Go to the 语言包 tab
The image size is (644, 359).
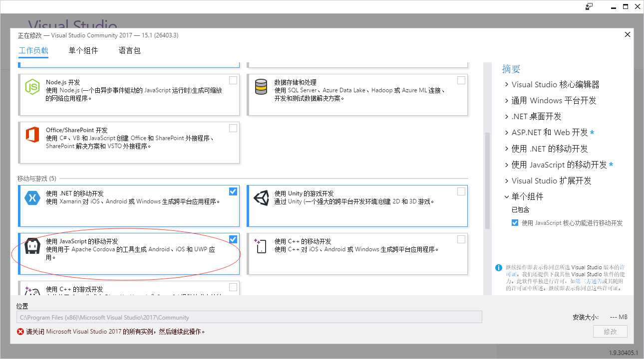(130, 50)
